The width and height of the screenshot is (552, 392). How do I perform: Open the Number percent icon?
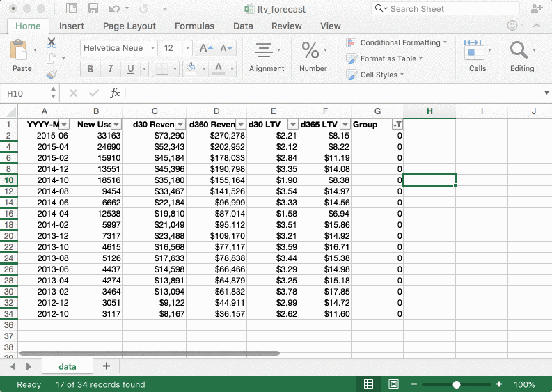310,50
